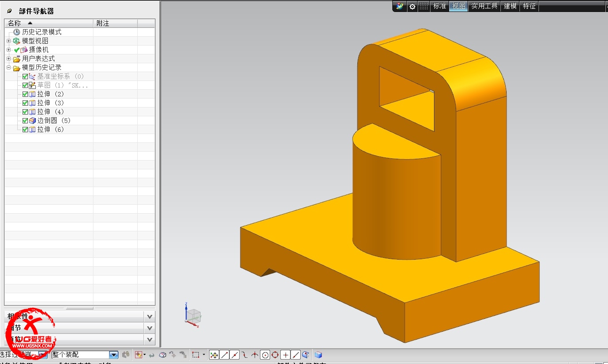This screenshot has height=364, width=608.
Task: Uncheck the 拉伸 (6) feature checkbox
Action: coord(25,130)
